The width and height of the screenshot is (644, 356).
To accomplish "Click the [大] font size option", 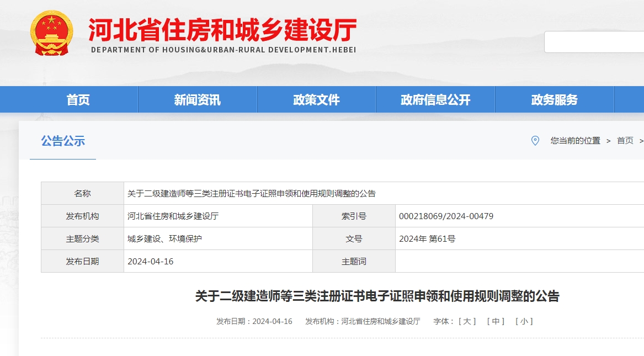I will coord(466,321).
